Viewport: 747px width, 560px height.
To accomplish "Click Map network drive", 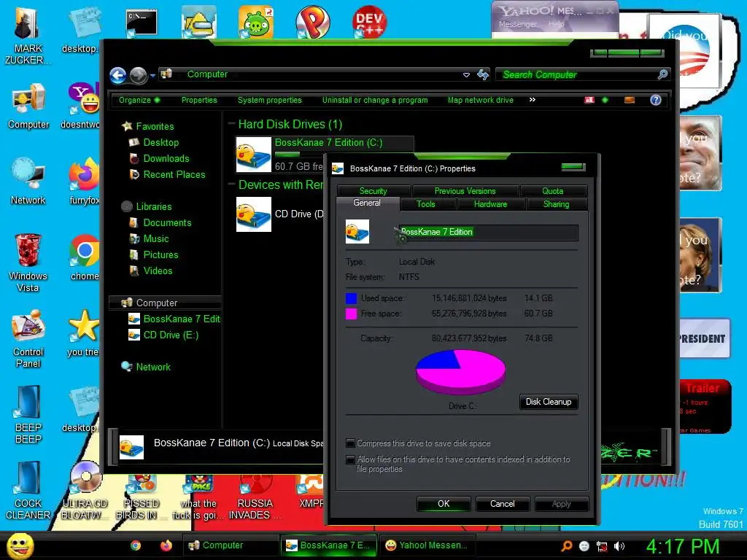I will [481, 100].
